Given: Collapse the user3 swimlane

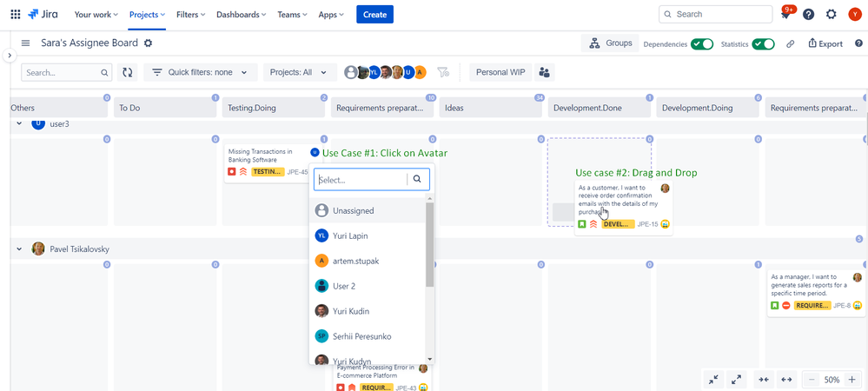Looking at the screenshot, I should tap(19, 123).
